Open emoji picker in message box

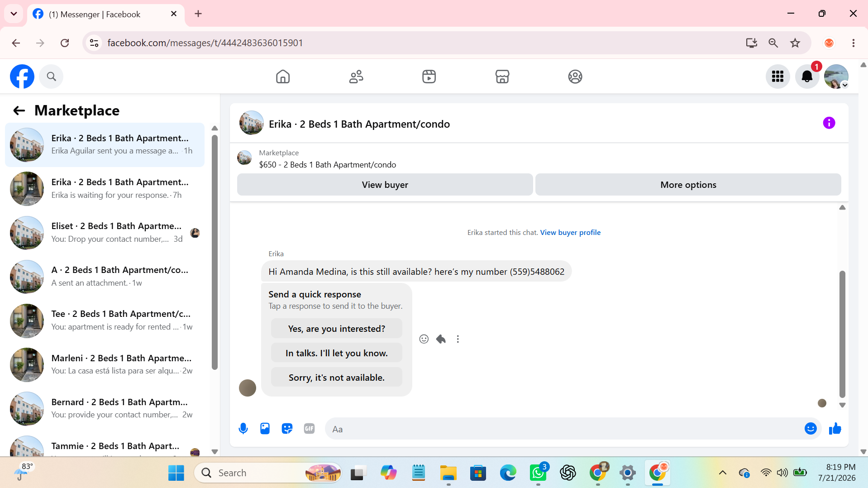point(811,428)
